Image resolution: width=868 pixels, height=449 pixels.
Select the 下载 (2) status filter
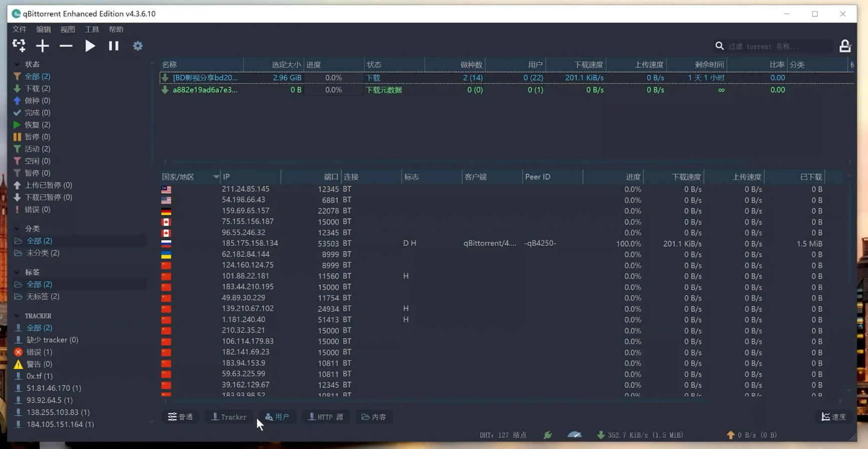pyautogui.click(x=38, y=89)
